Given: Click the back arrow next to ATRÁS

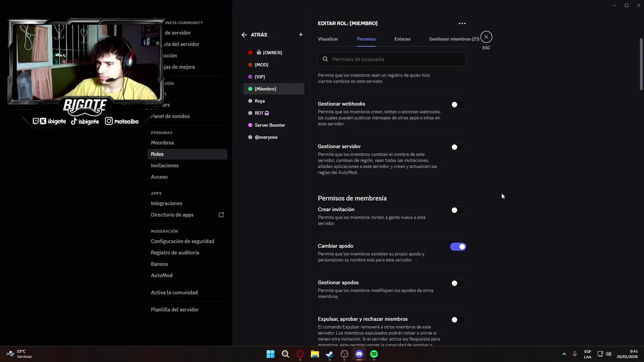Looking at the screenshot, I should [x=244, y=35].
